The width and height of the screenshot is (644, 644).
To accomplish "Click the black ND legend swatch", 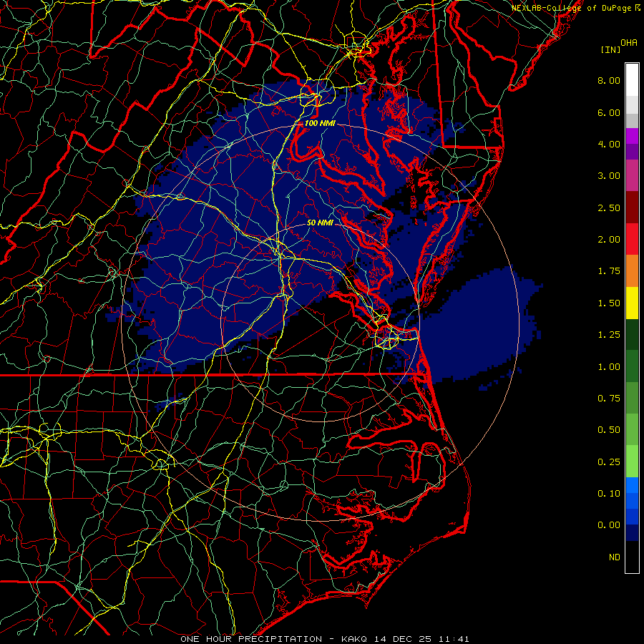I will (x=632, y=557).
